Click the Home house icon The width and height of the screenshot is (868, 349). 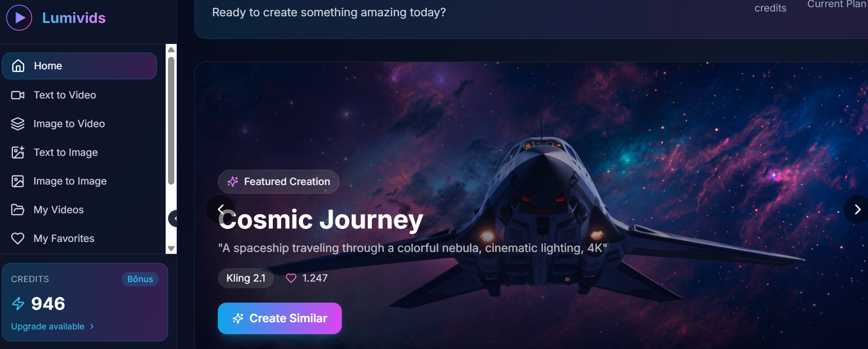(x=18, y=66)
